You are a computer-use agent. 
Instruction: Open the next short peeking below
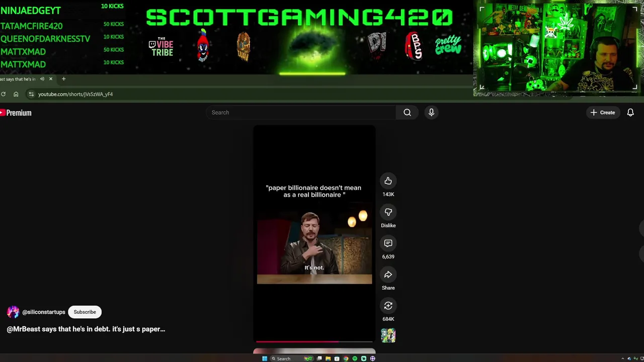314,351
